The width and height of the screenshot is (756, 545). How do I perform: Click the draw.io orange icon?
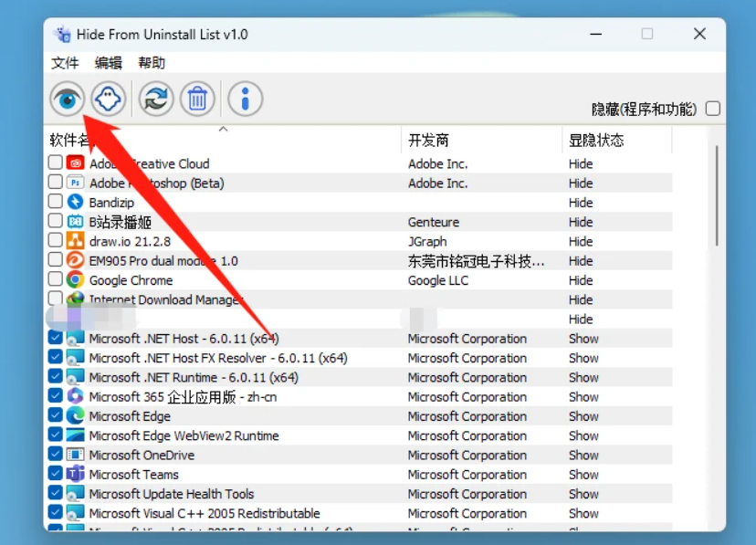(75, 241)
